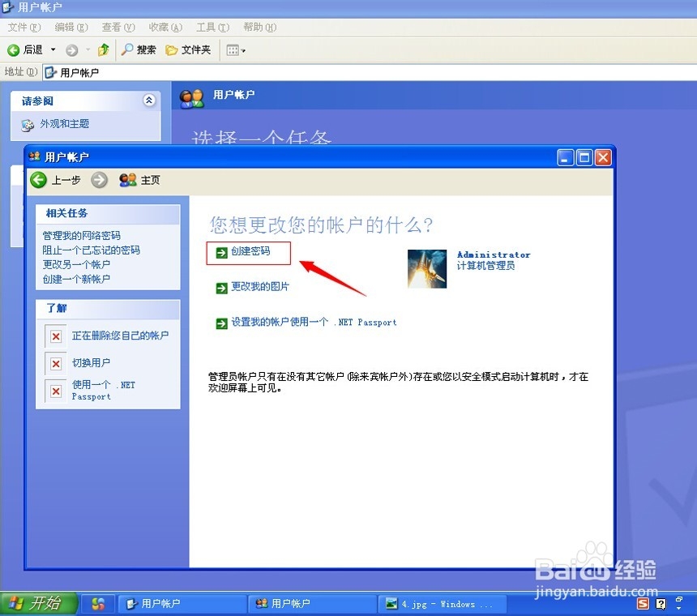Minimize the 用户帐户 dialog window
Screen dimensions: 697x616
pos(566,157)
